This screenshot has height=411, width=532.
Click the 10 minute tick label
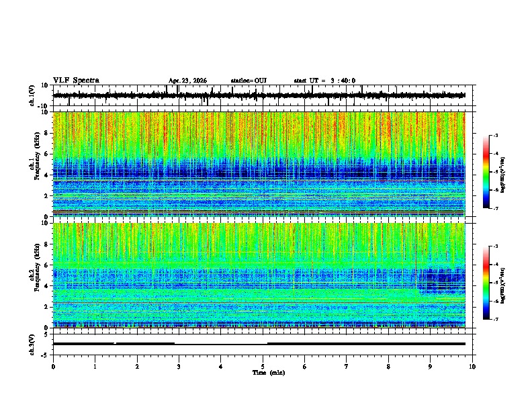[472, 367]
